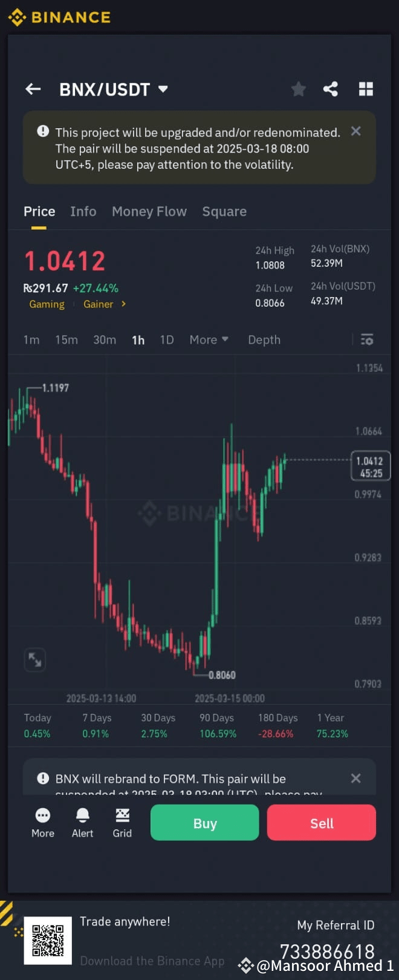Image resolution: width=399 pixels, height=980 pixels.
Task: Close the BNX rebrand to FORM notice
Action: tap(356, 778)
